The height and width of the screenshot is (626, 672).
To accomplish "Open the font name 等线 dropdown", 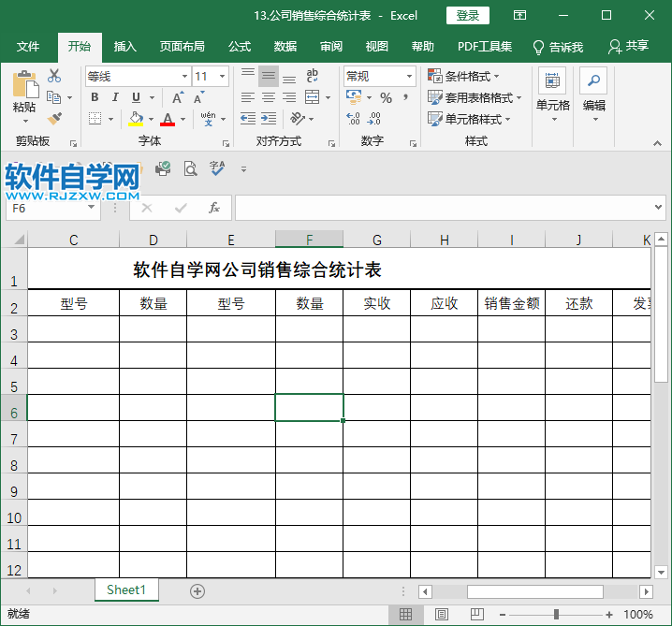I will coord(184,77).
